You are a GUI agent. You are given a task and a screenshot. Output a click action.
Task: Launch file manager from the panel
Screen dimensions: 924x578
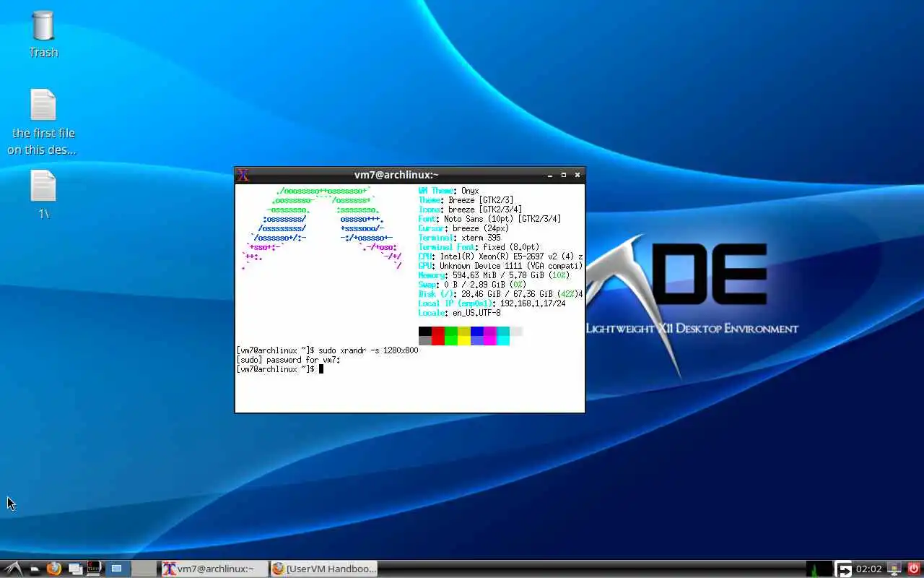35,569
